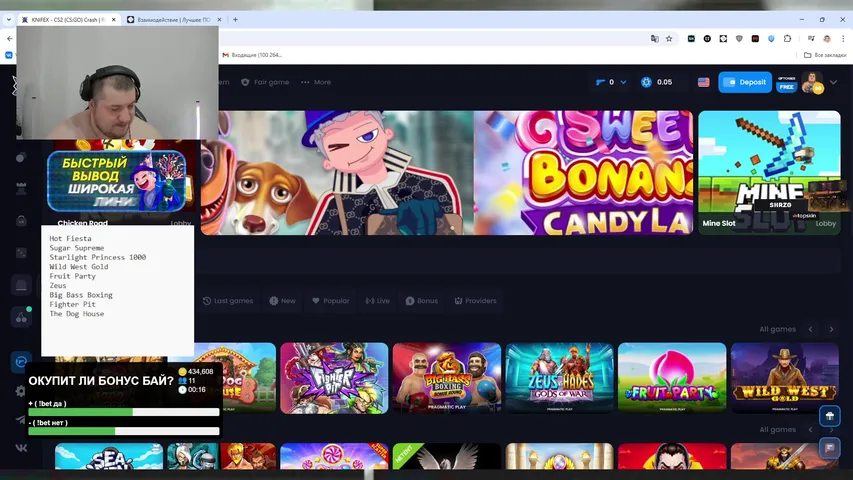This screenshot has width=853, height=480.
Task: Click the first All games link
Action: point(777,329)
